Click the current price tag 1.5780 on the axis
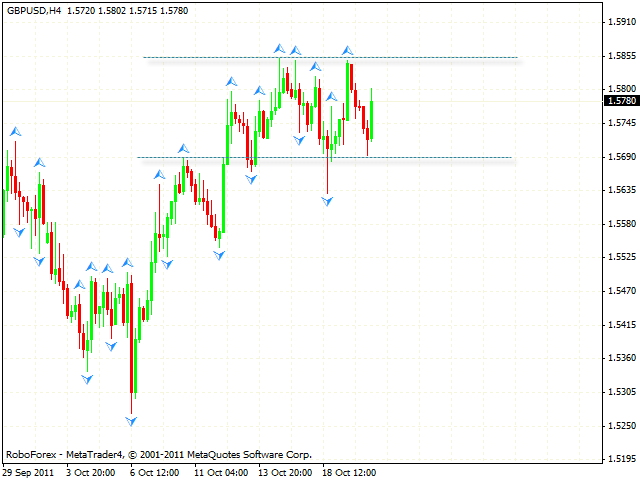This screenshot has width=640, height=480. click(x=620, y=100)
